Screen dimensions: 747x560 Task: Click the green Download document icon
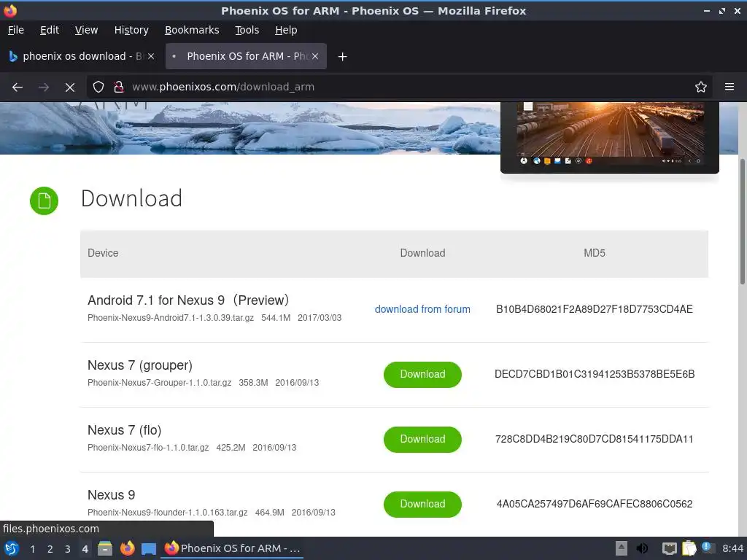point(44,201)
